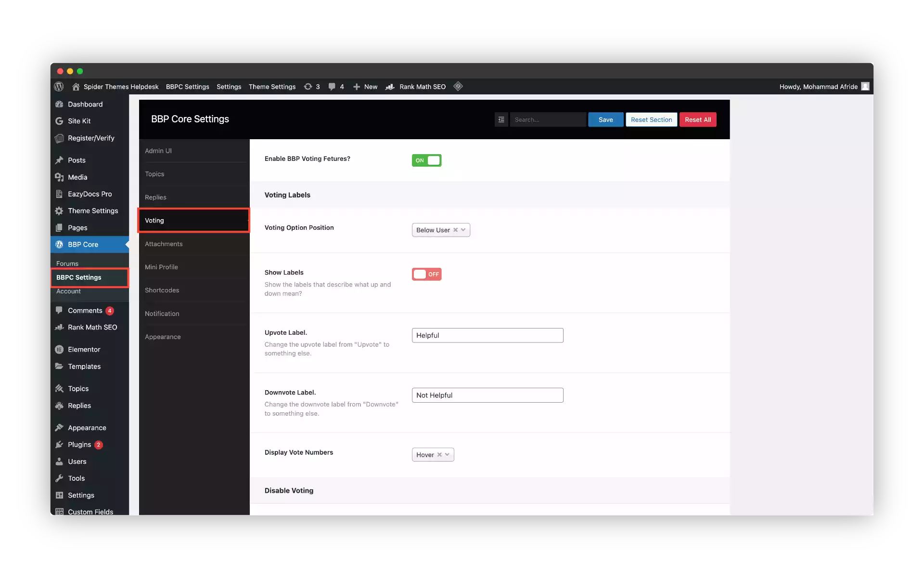
Task: Click the Upvote Label text field
Action: coord(487,335)
